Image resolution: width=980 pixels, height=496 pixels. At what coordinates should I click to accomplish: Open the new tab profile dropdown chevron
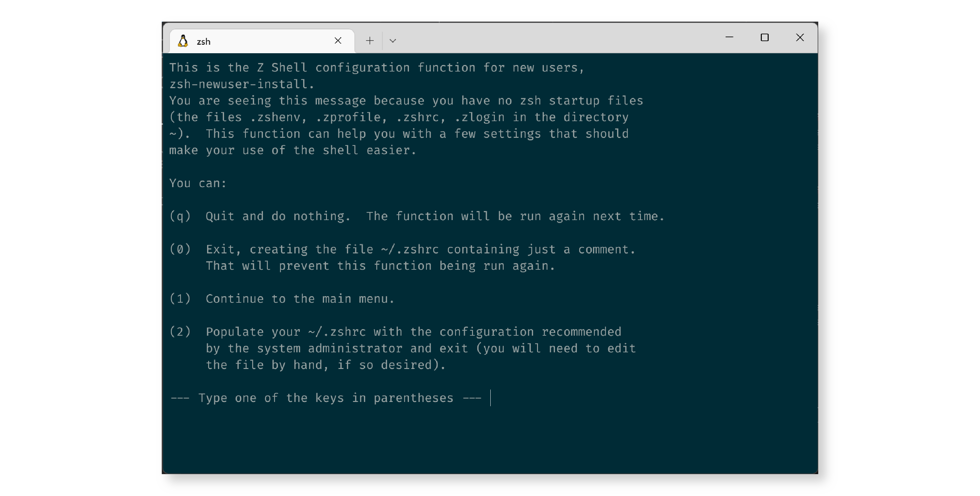[393, 40]
